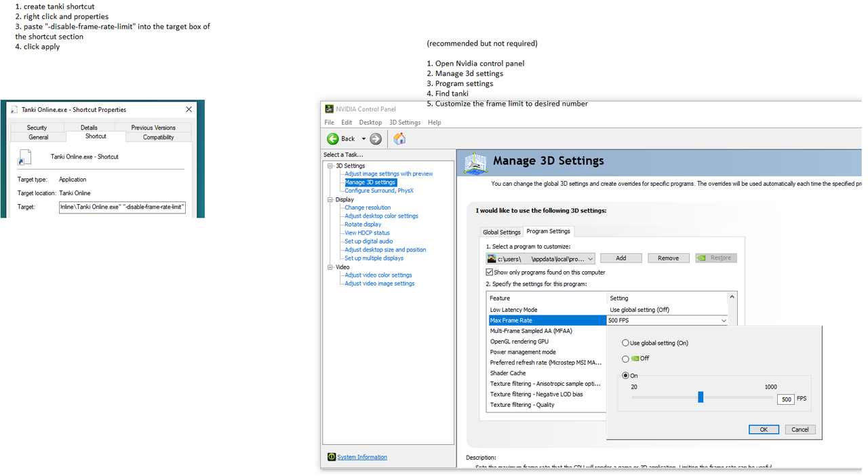
Task: Click the Forward arrow icon in toolbar
Action: pos(376,138)
